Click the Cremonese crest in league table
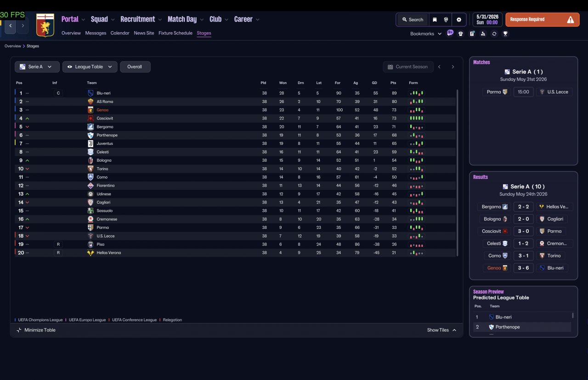This screenshot has height=380, width=588. click(x=90, y=219)
